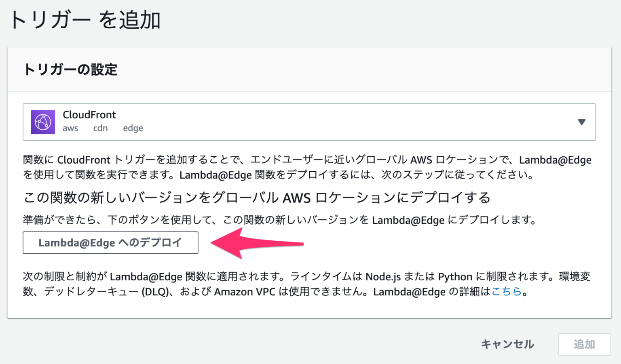621x364 pixels.
Task: Click the 'Lambda@Edge へのデプロイ' button
Action: click(110, 242)
